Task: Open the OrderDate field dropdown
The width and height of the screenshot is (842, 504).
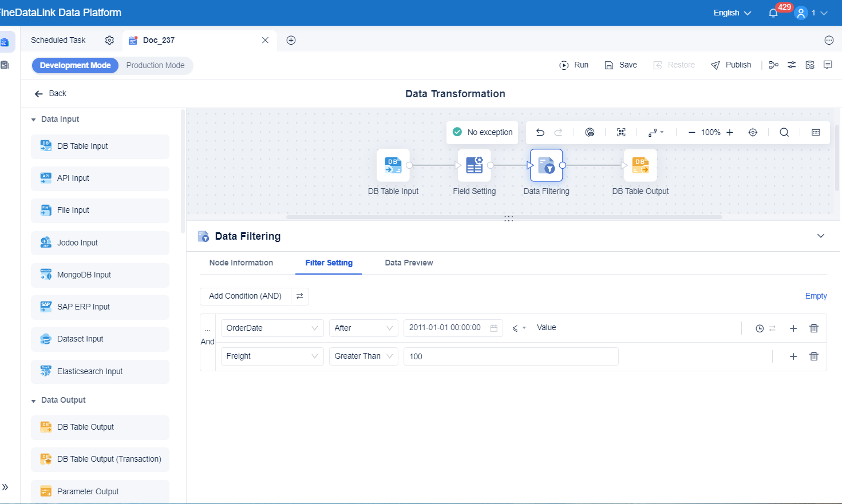Action: [x=272, y=328]
